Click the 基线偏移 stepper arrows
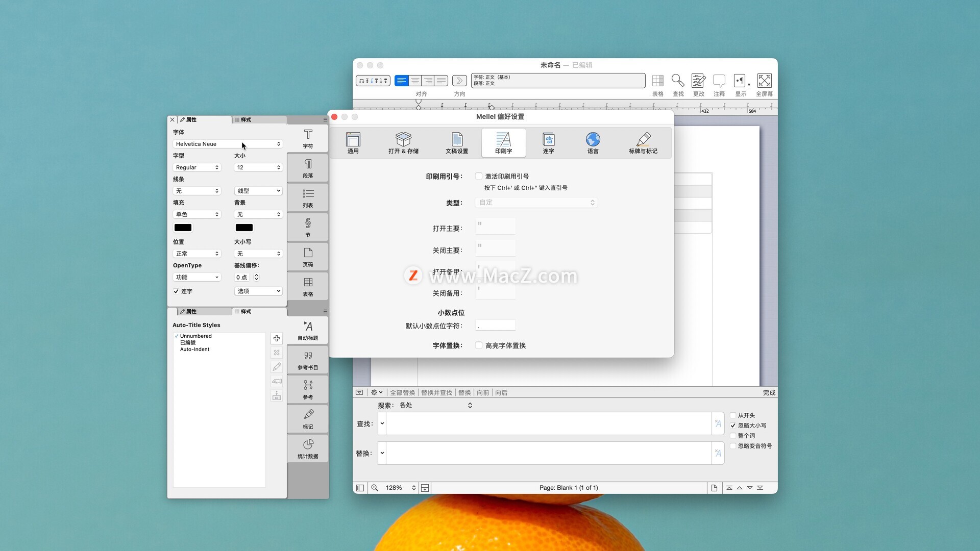 pyautogui.click(x=256, y=277)
